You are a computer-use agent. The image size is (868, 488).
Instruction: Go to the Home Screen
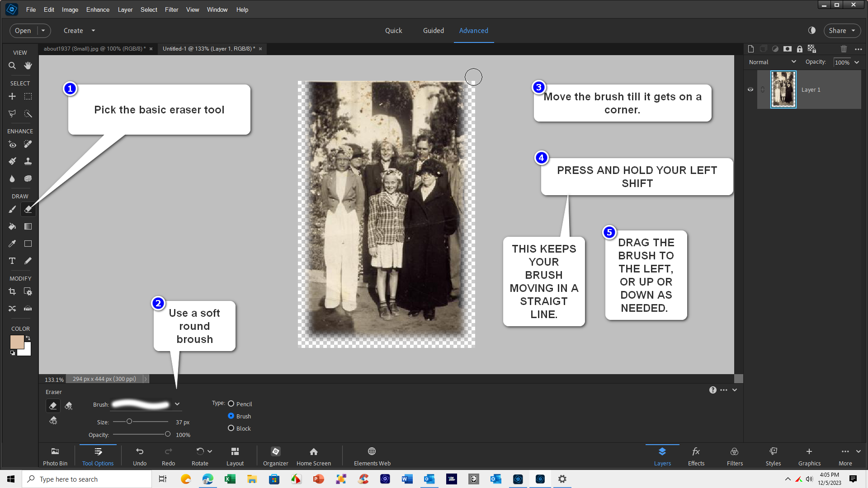click(x=313, y=455)
